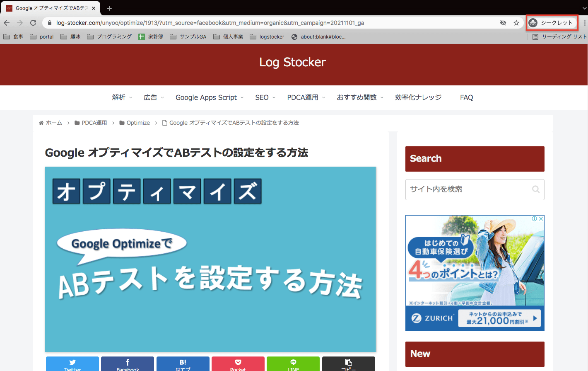Viewport: 588px width, 371px height.
Task: Save the article to Pocket
Action: pyautogui.click(x=238, y=364)
